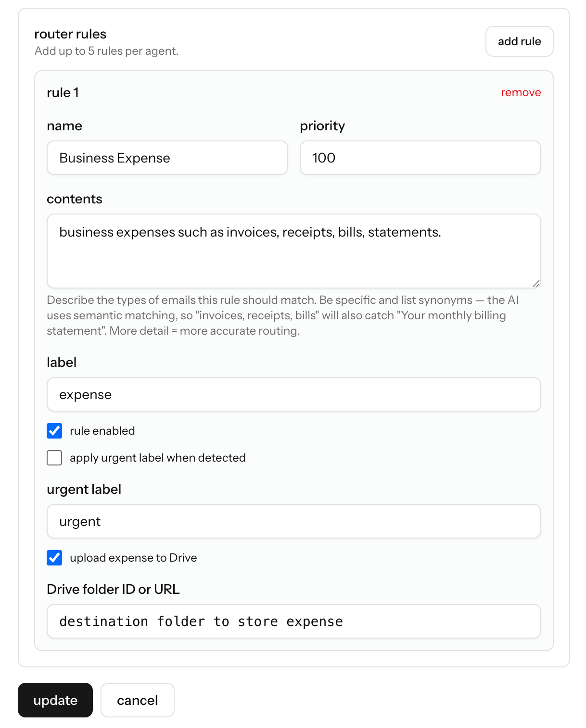Click the "Add up to 5 rules" subtitle
The image size is (586, 728).
106,50
